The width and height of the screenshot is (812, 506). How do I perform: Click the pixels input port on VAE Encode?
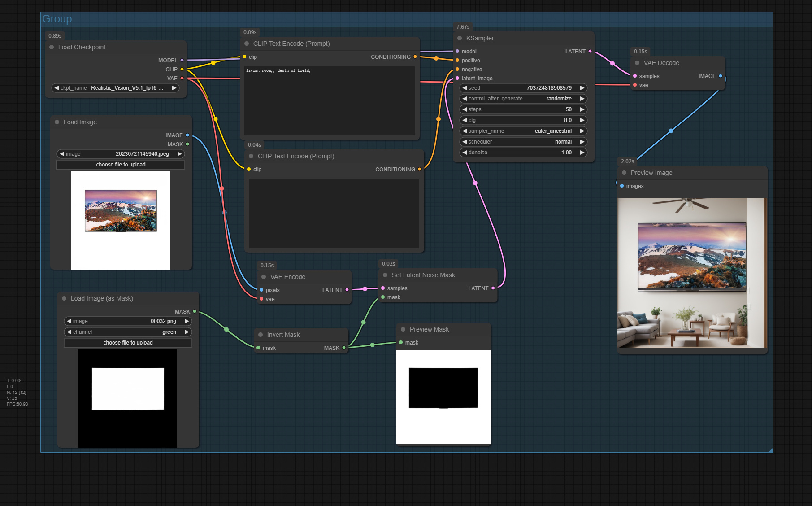261,290
